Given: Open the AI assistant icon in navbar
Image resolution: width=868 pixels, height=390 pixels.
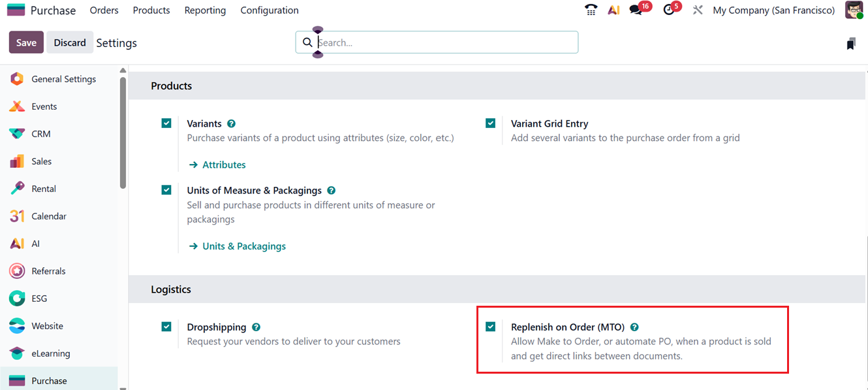Looking at the screenshot, I should click(x=613, y=10).
